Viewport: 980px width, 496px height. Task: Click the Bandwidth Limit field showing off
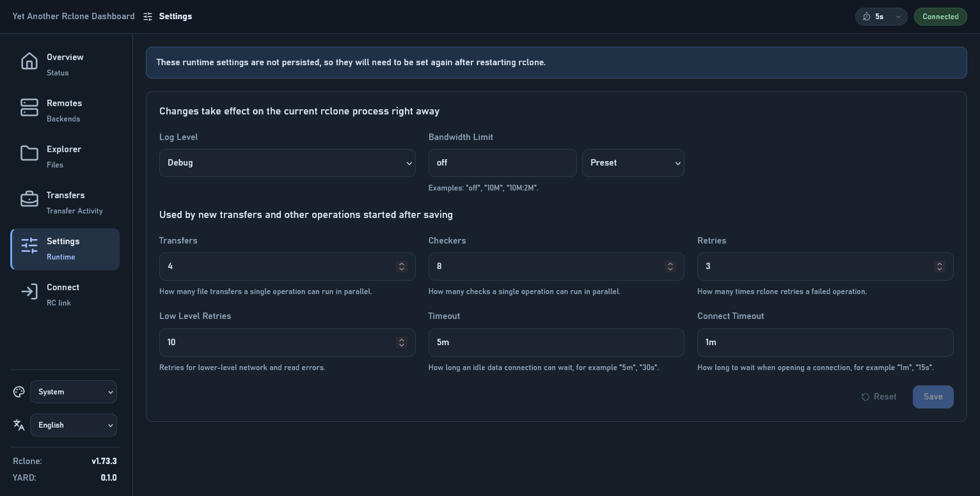(503, 163)
